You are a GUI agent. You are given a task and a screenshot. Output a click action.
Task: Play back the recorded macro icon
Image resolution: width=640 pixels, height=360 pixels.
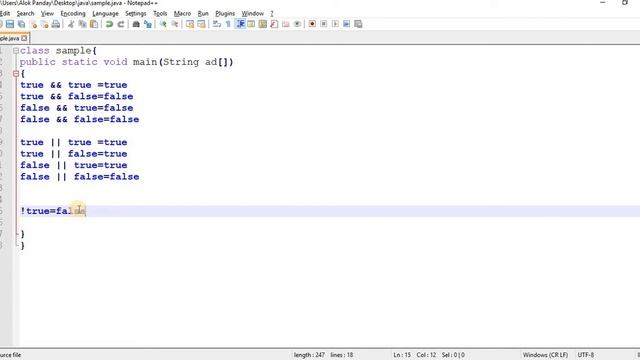pyautogui.click(x=335, y=24)
